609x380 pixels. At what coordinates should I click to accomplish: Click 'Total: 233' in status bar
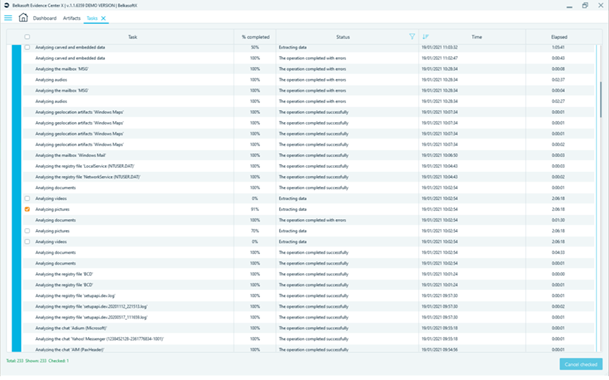pyautogui.click(x=15, y=361)
